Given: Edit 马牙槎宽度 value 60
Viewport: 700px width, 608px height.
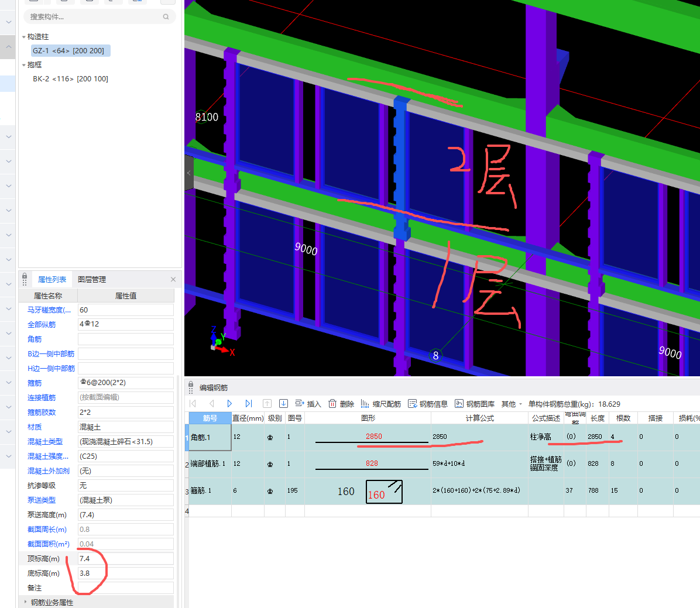Looking at the screenshot, I should [x=125, y=310].
